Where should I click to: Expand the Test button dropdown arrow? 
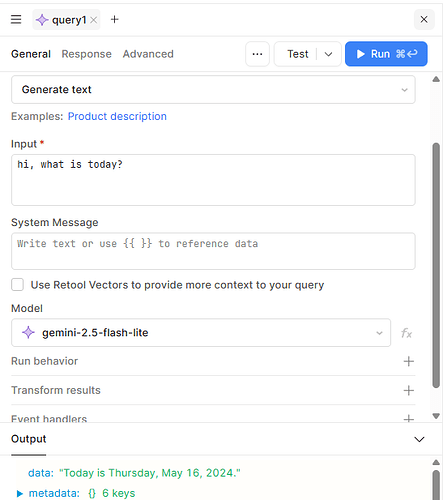328,54
